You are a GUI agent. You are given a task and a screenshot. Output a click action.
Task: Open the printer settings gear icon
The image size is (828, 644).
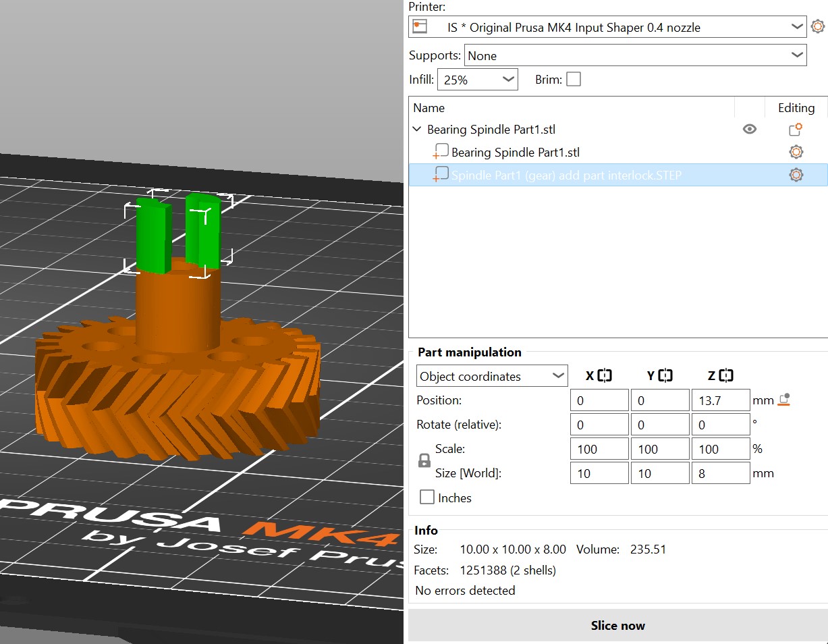tap(818, 26)
